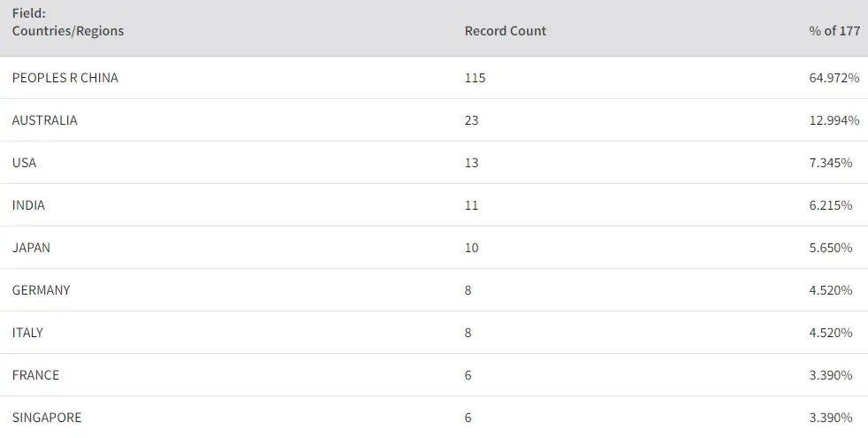Click the ITALY country entry
Viewport: 868px width, 438px height.
click(x=27, y=333)
